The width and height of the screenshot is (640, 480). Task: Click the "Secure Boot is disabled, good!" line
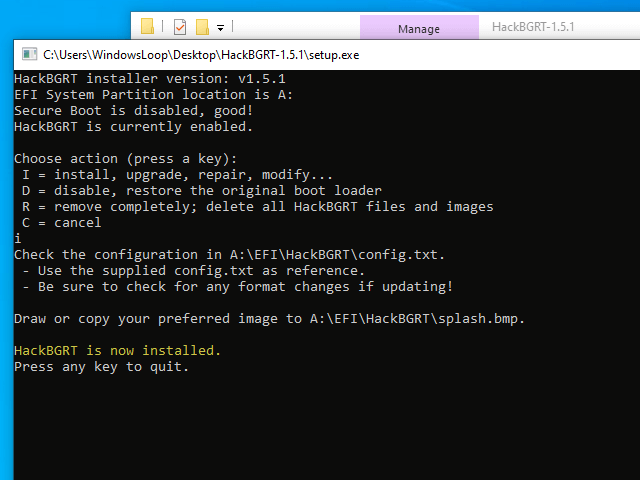point(133,111)
